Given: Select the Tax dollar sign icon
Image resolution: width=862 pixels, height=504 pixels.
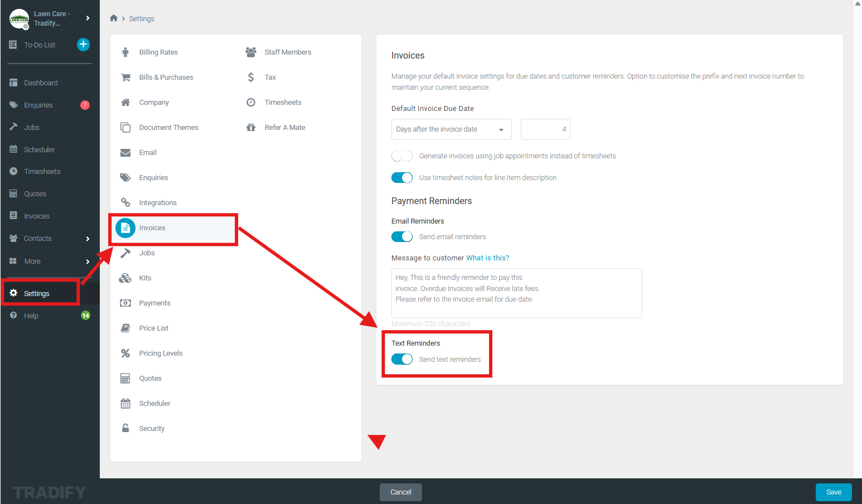Looking at the screenshot, I should pos(251,77).
